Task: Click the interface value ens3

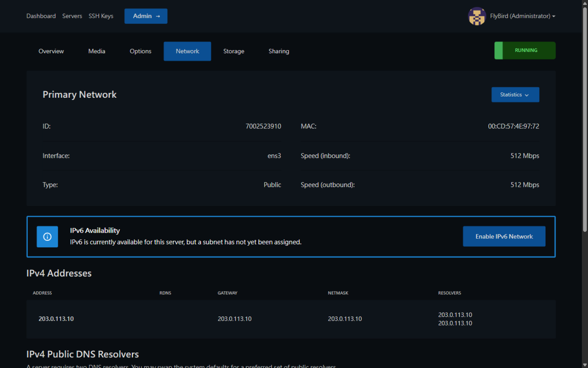Action: [x=274, y=156]
